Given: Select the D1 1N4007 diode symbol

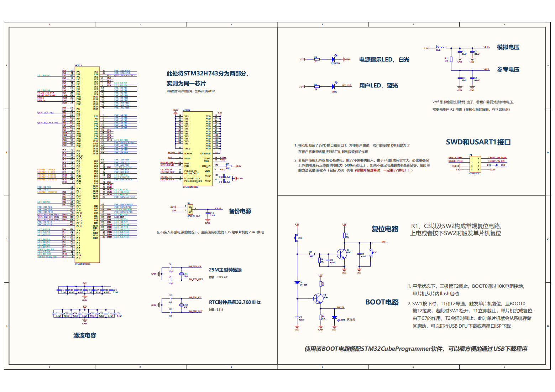Looking at the screenshot, I should [x=297, y=282].
